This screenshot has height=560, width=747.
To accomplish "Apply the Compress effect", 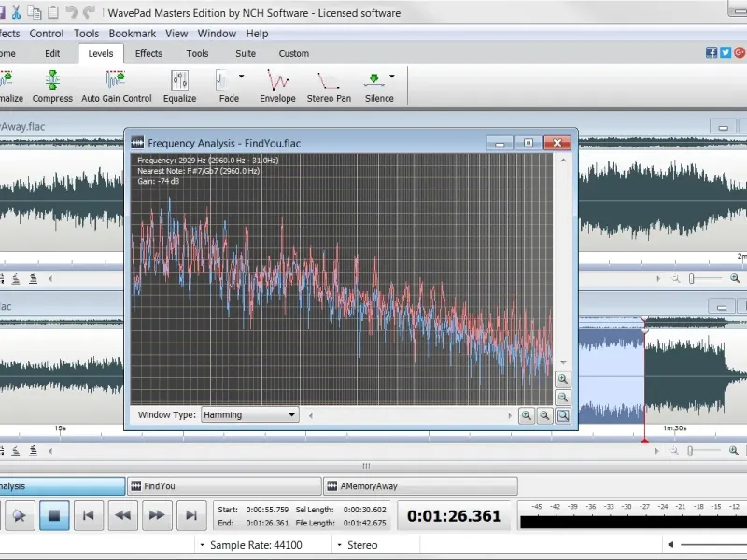I will pos(52,86).
